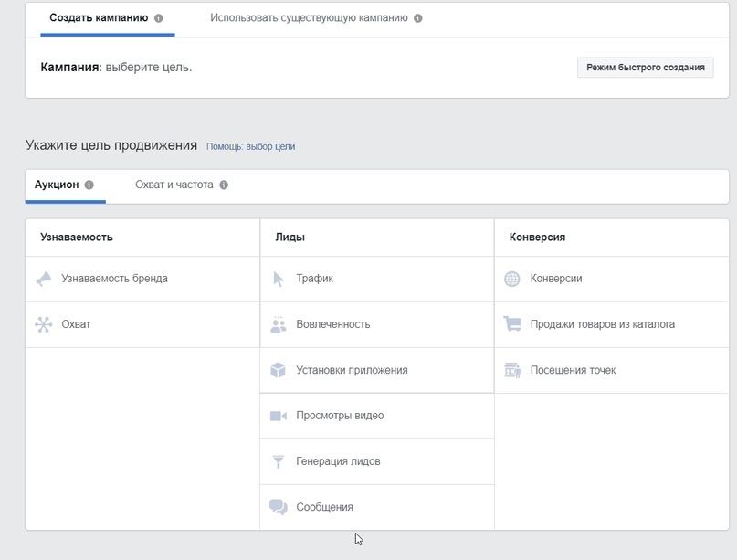Click the people icon for Вовлеченность
737x560 pixels.
tap(279, 324)
